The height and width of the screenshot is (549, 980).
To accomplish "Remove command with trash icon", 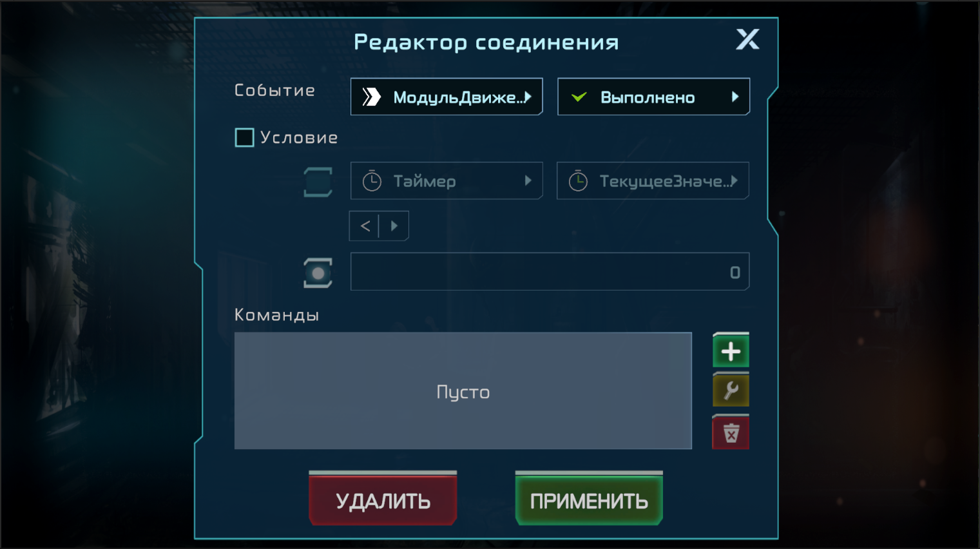I will (731, 432).
